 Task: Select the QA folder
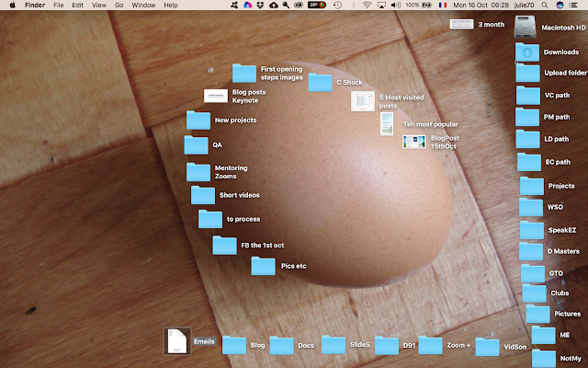pyautogui.click(x=196, y=145)
